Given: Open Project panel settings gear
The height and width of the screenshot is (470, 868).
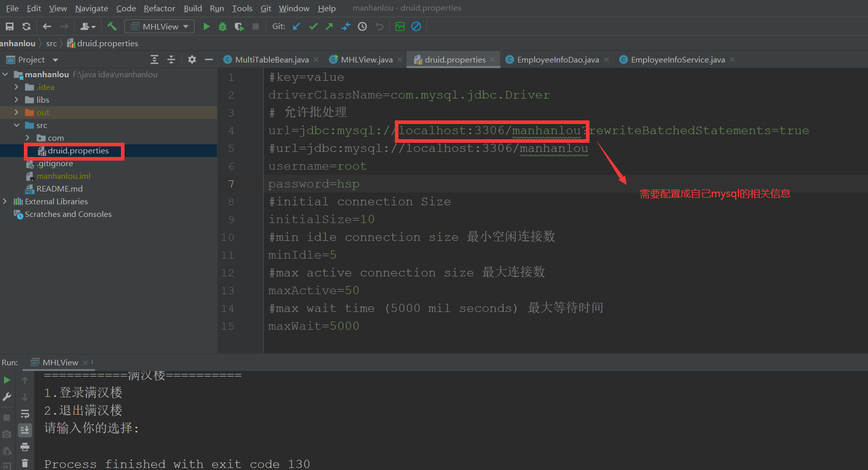Looking at the screenshot, I should [192, 59].
